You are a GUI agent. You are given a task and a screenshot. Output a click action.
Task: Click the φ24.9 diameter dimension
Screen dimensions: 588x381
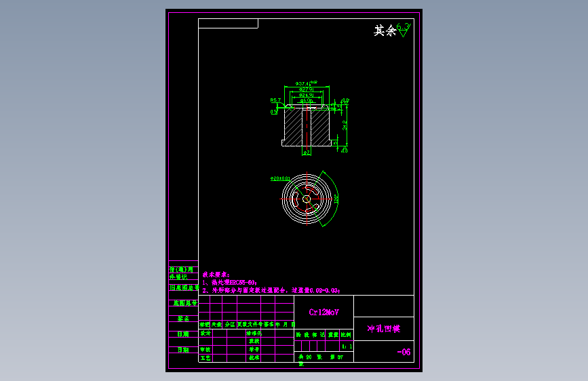(x=307, y=95)
